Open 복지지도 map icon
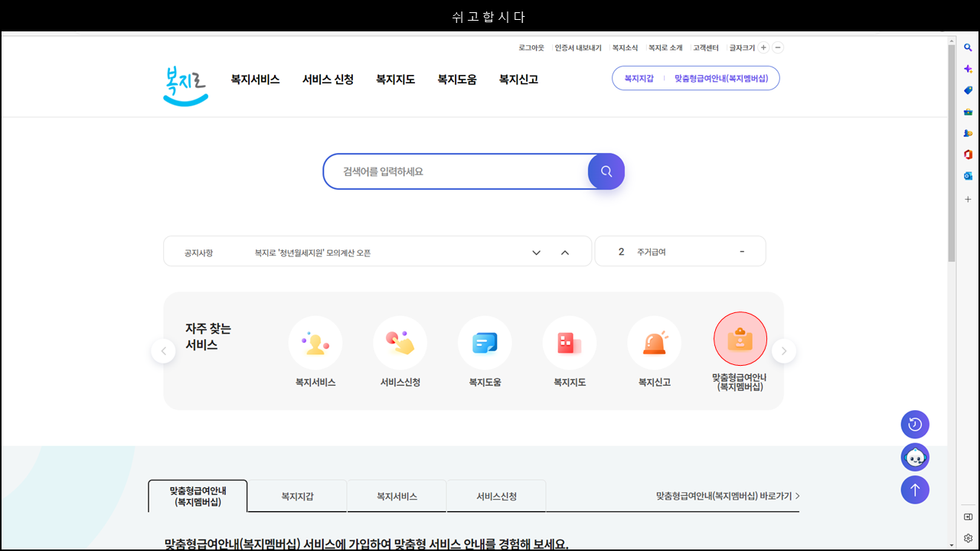The height and width of the screenshot is (551, 980). (x=570, y=344)
